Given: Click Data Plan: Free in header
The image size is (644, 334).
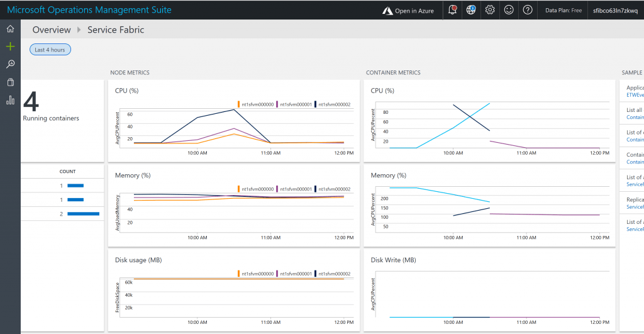Looking at the screenshot, I should click(x=563, y=11).
